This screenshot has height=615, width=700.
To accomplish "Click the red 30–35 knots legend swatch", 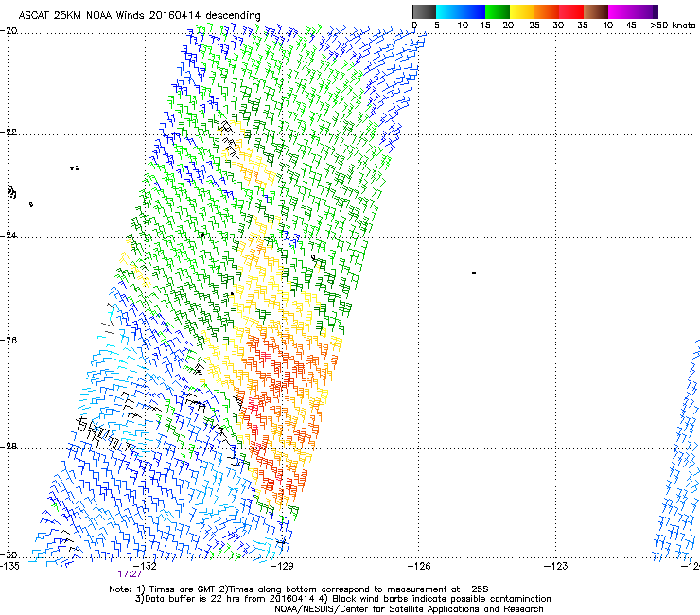I will (x=571, y=11).
